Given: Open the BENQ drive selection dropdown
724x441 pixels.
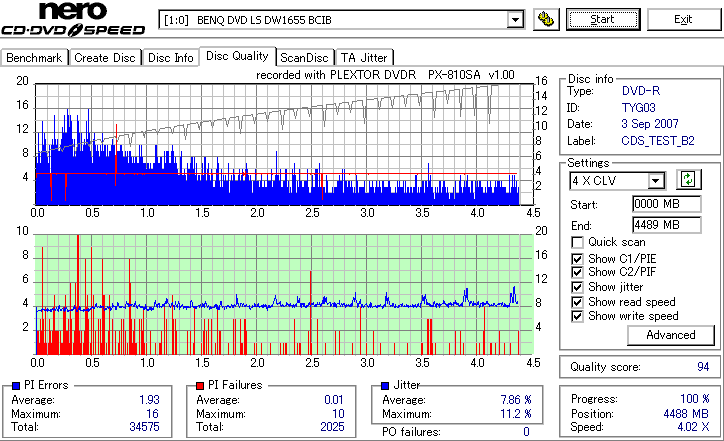Looking at the screenshot, I should tap(515, 20).
